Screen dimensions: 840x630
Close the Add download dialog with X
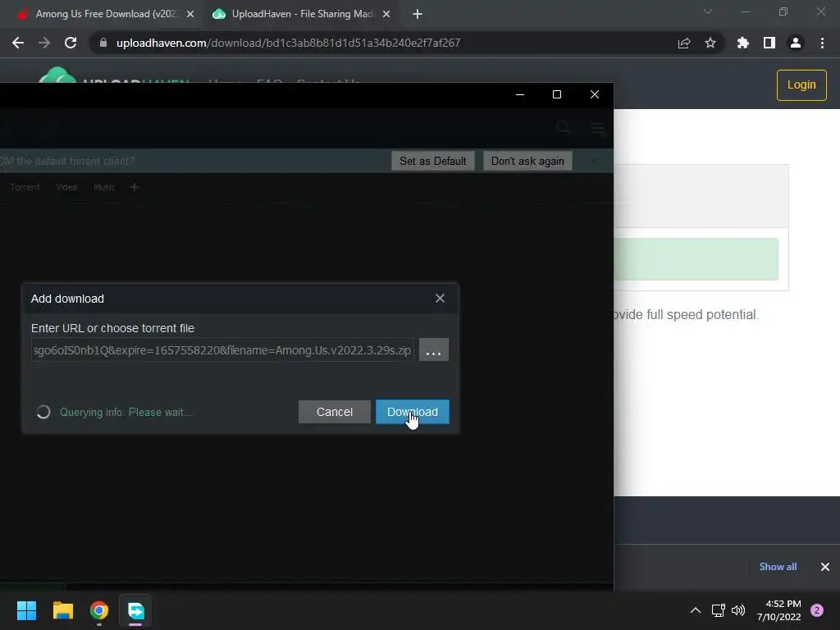coord(440,299)
